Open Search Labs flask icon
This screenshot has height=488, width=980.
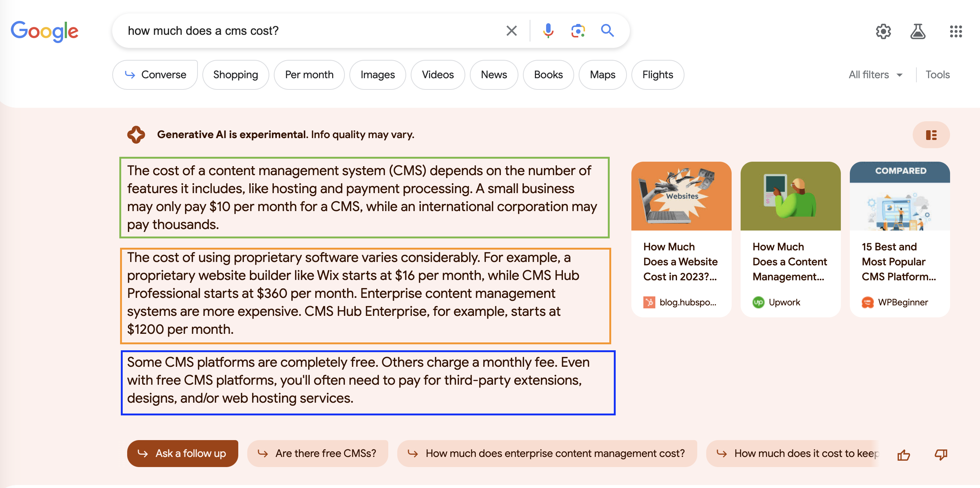(918, 31)
